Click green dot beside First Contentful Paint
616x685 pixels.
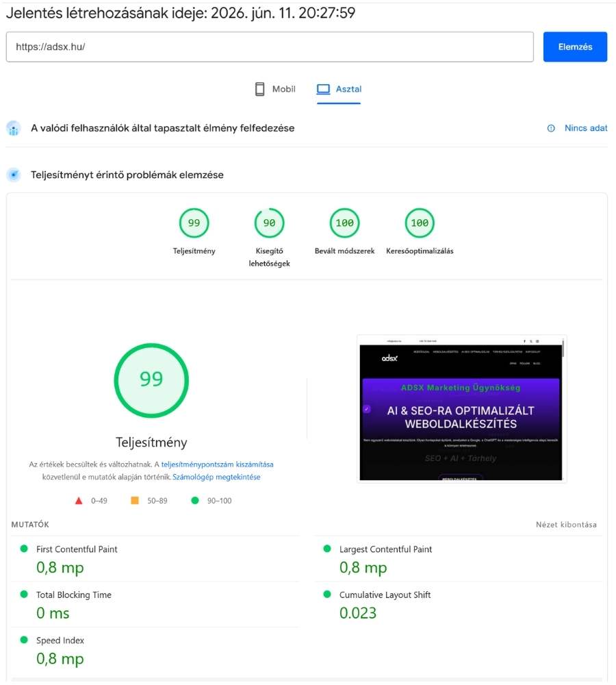(24, 549)
